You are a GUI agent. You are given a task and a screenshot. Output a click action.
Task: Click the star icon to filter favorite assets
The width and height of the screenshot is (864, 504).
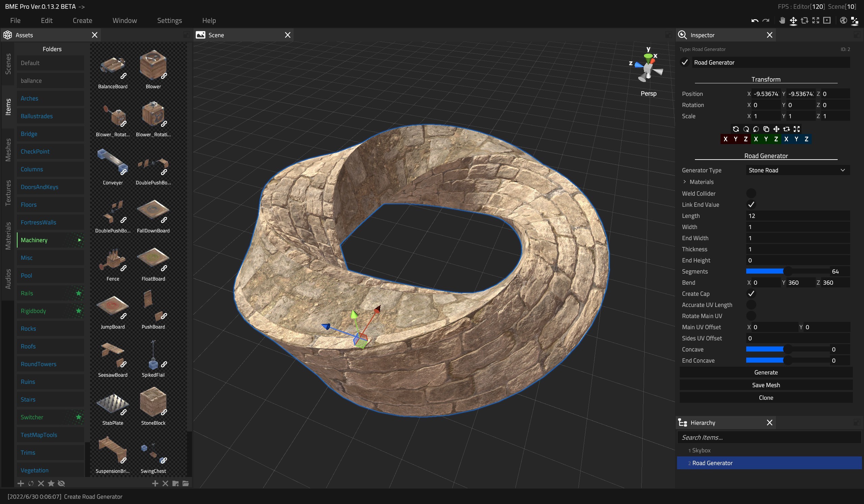[x=51, y=483]
